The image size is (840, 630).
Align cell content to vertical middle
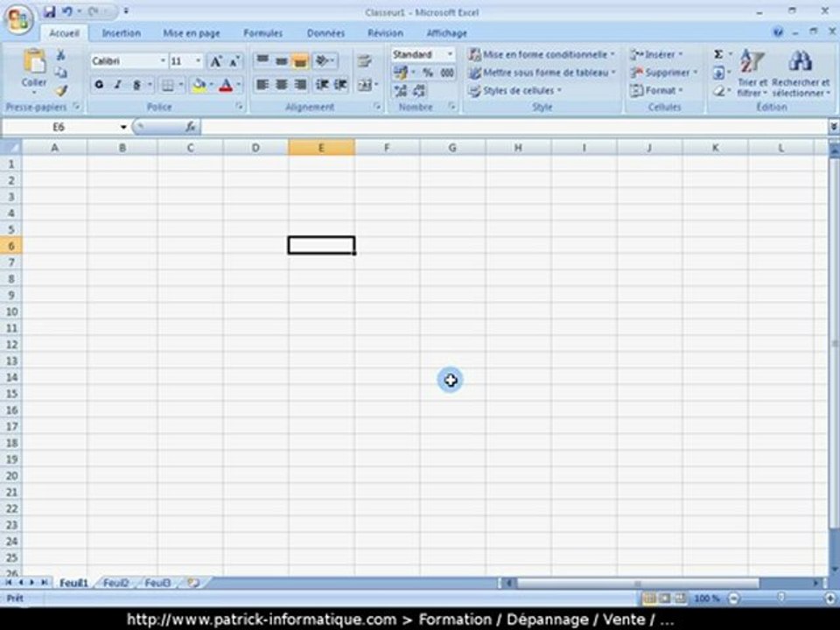coord(281,61)
